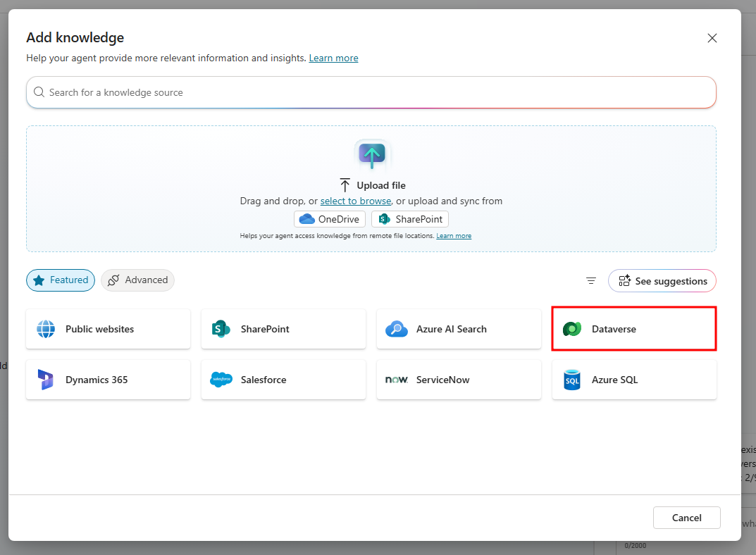Click See suggestions button

click(662, 281)
